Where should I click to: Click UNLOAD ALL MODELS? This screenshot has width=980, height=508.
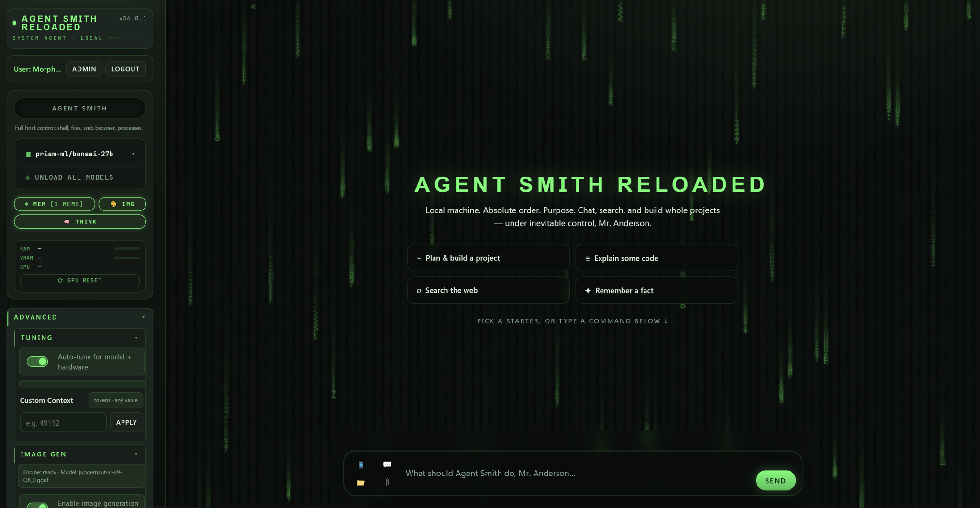coord(80,177)
